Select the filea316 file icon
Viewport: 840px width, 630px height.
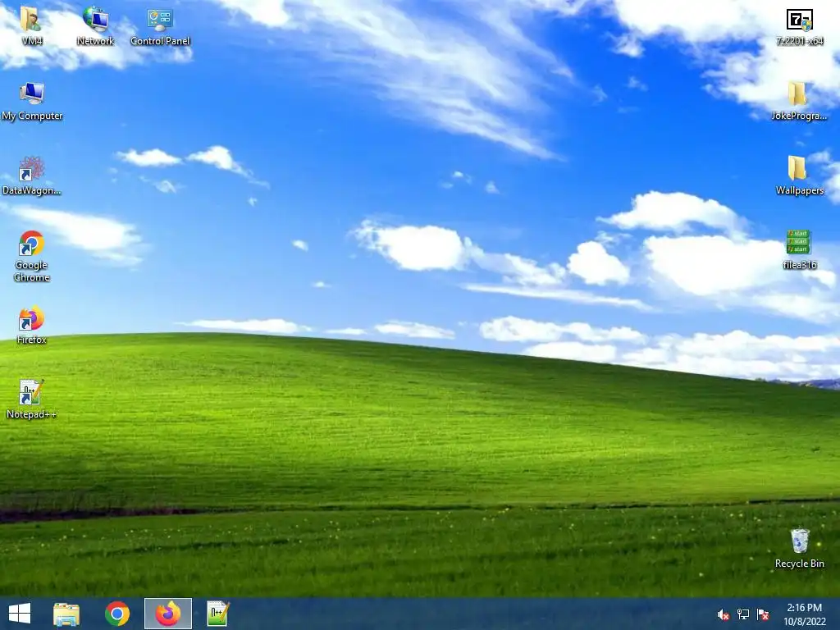click(798, 242)
